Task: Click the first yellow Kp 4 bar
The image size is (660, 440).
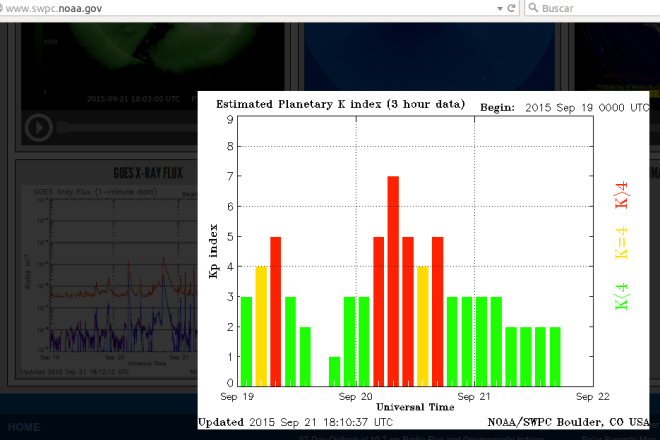Action: (261, 325)
